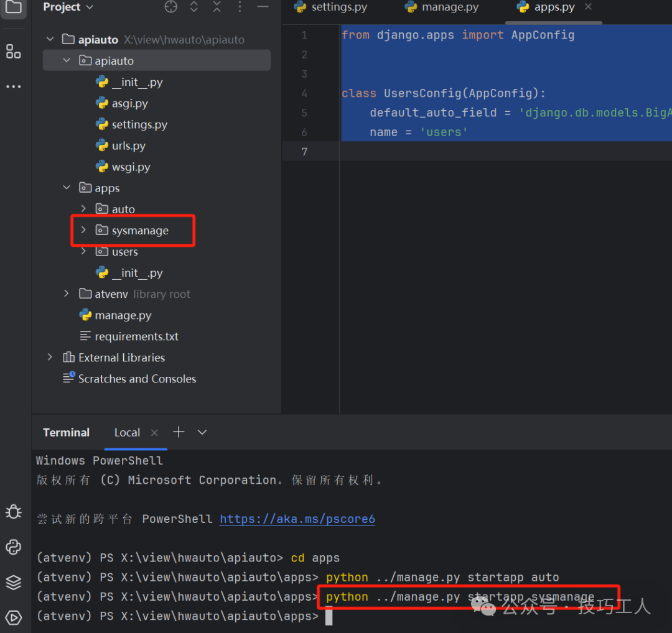Click the Select Opened File target icon
Viewport: 672px width, 633px height.
click(170, 7)
